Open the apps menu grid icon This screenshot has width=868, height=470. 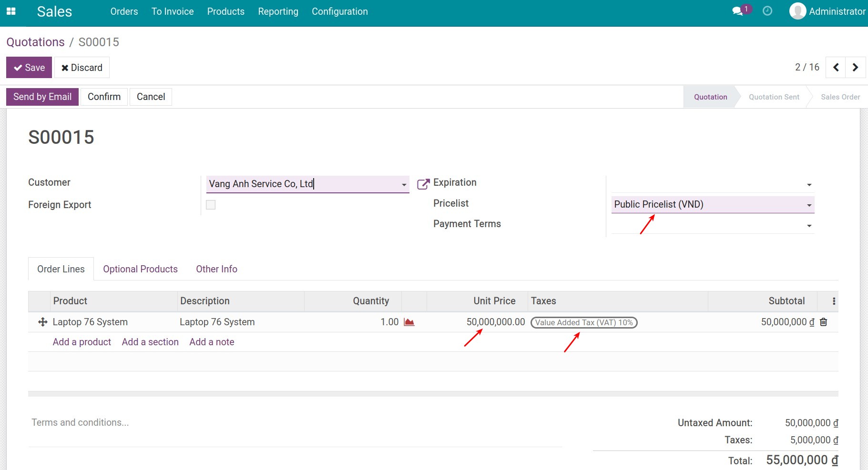[x=12, y=11]
